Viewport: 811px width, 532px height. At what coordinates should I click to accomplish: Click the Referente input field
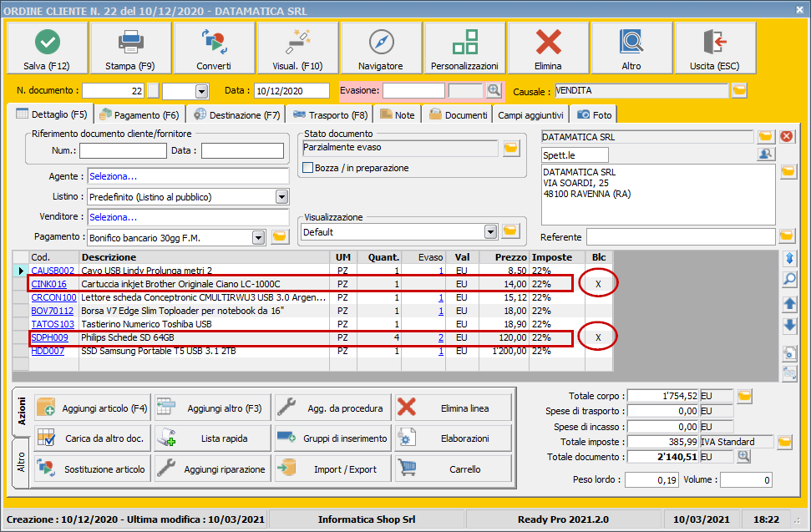click(x=681, y=237)
